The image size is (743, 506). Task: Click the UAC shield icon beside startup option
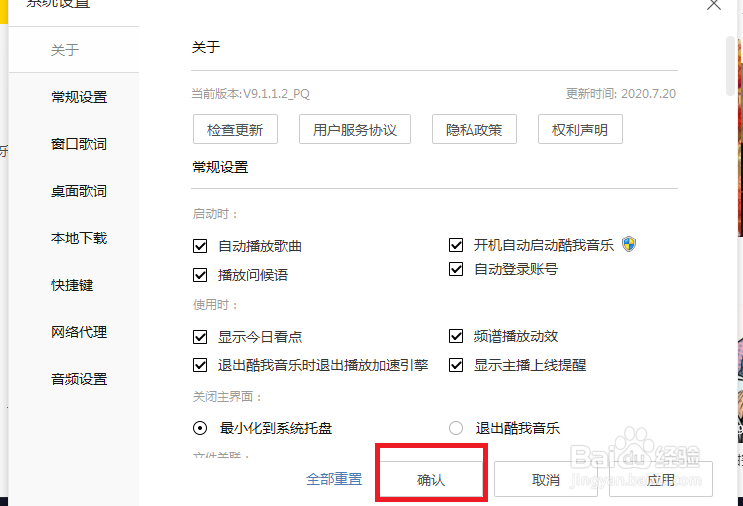[629, 244]
